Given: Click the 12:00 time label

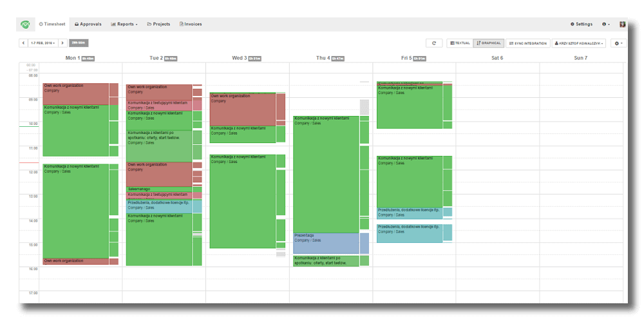Looking at the screenshot, I should click(x=33, y=172).
